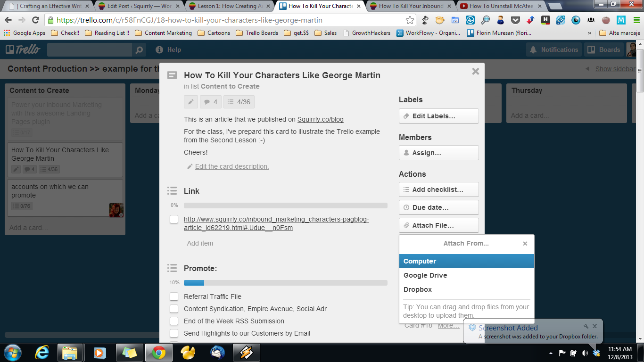The height and width of the screenshot is (362, 644).
Task: Check End of the Week RSS Submission
Action: pos(174,321)
